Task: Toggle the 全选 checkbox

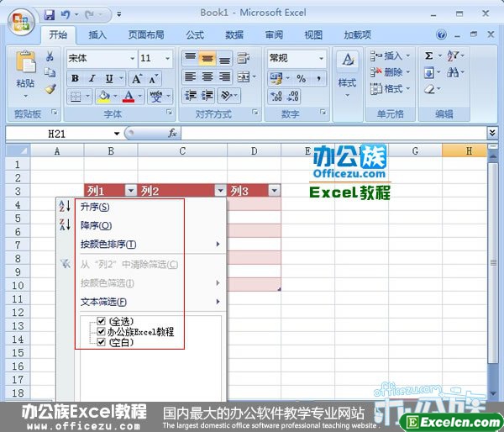Action: [x=101, y=321]
